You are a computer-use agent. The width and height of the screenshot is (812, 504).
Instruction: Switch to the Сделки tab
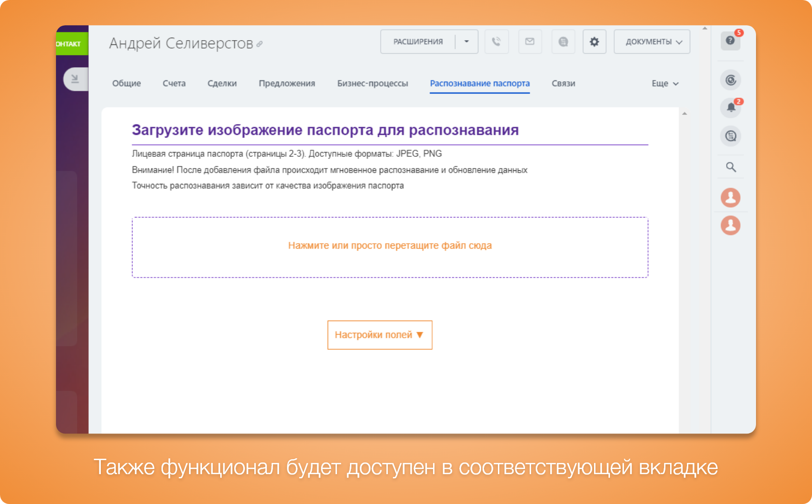tap(222, 84)
